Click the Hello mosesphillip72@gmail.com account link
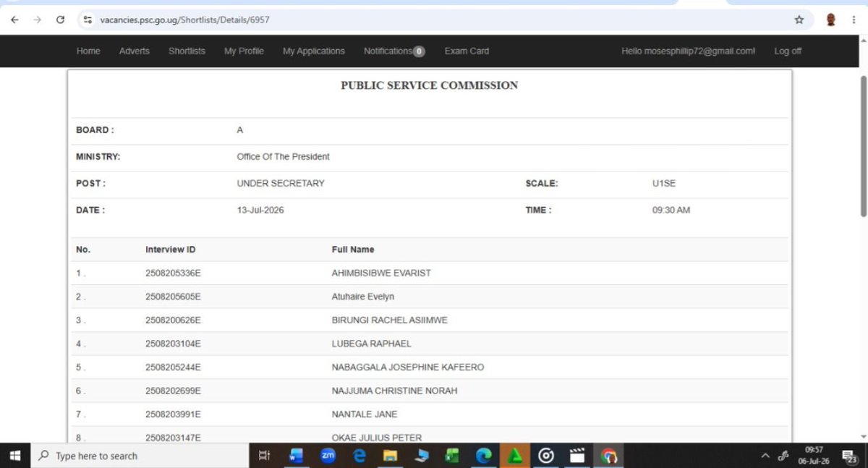This screenshot has width=868, height=468. coord(688,51)
